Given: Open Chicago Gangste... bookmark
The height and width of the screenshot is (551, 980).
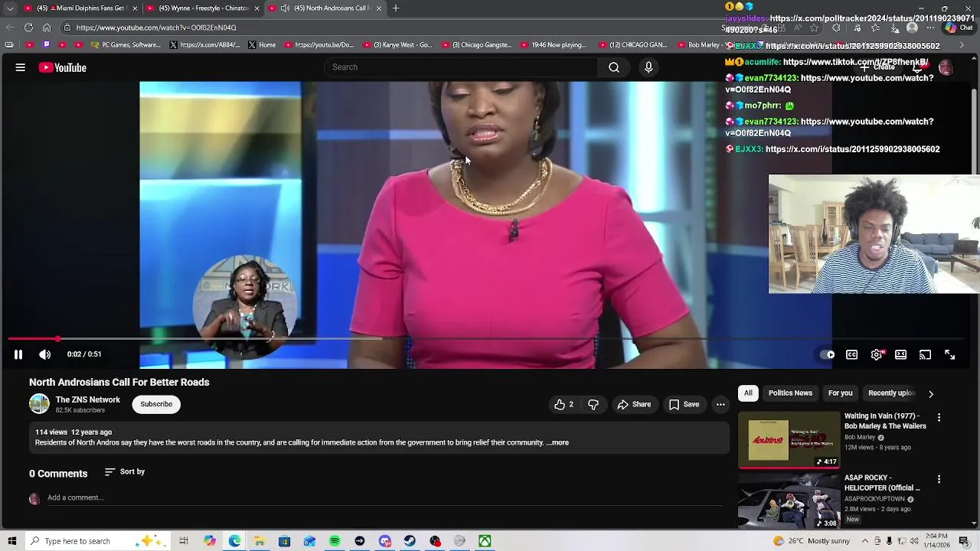Looking at the screenshot, I should pos(476,45).
